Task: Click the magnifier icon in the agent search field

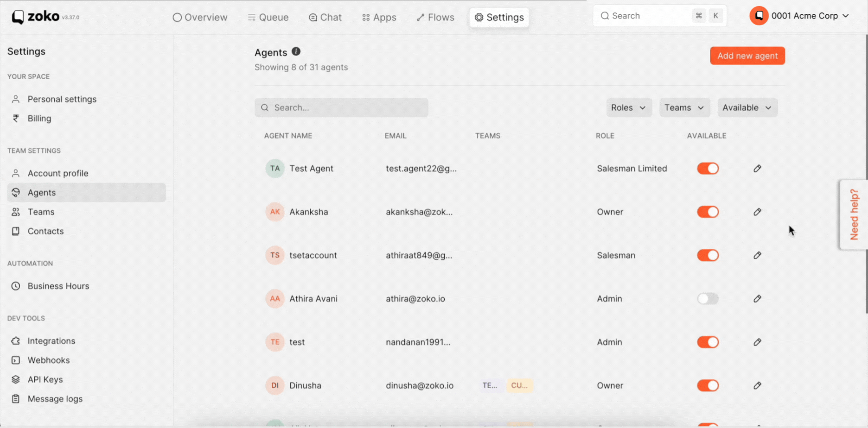Action: pos(265,107)
